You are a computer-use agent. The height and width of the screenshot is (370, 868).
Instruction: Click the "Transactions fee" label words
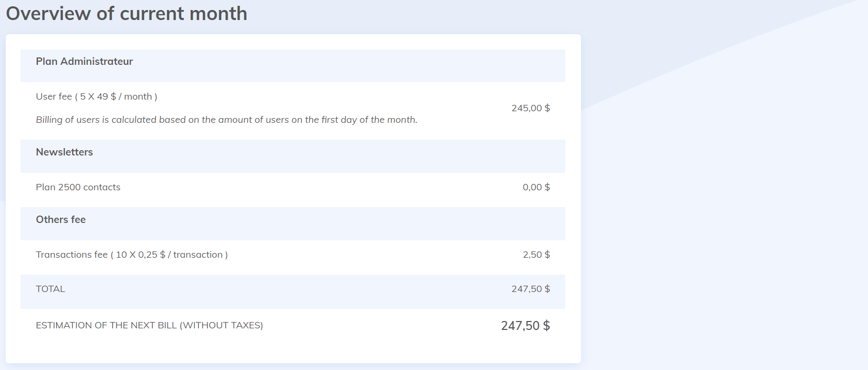(72, 255)
